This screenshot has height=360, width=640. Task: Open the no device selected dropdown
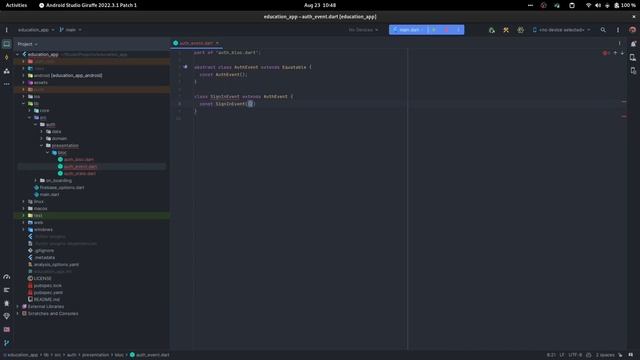(x=561, y=30)
